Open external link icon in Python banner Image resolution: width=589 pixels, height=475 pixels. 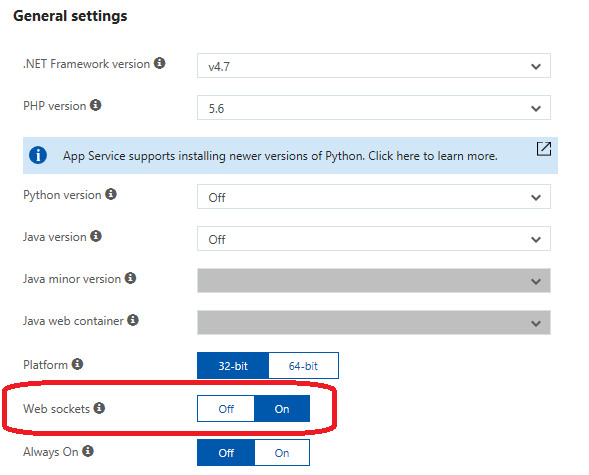pyautogui.click(x=544, y=149)
